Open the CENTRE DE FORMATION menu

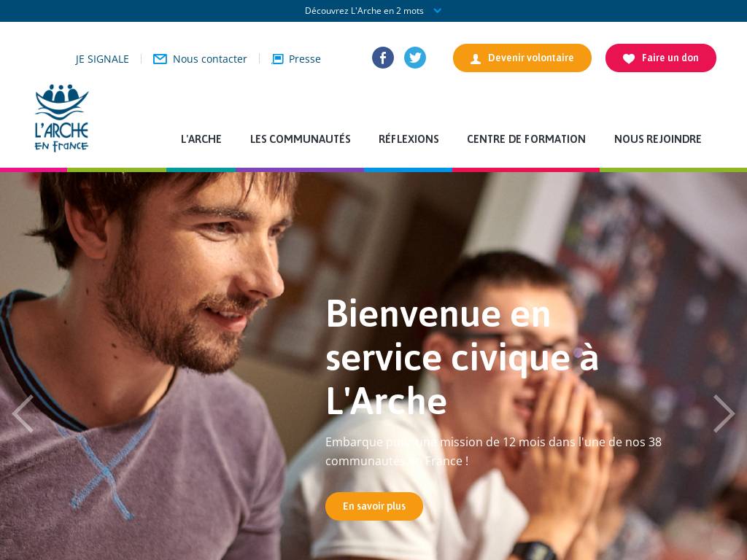526,139
